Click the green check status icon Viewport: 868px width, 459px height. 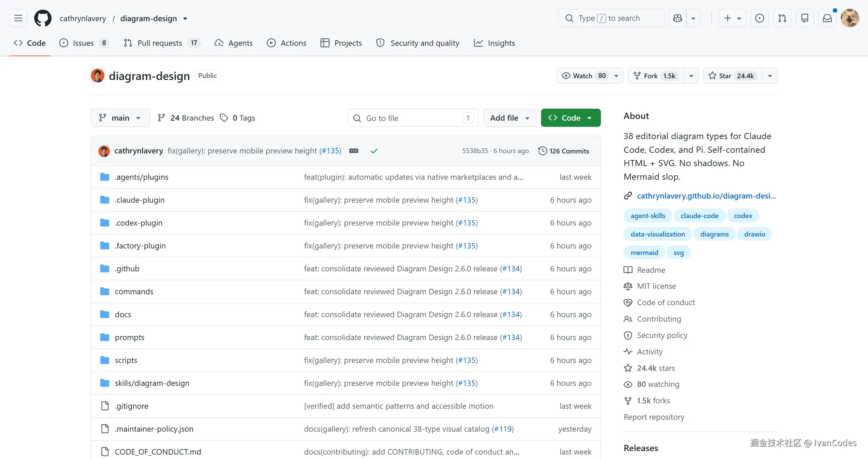point(374,151)
